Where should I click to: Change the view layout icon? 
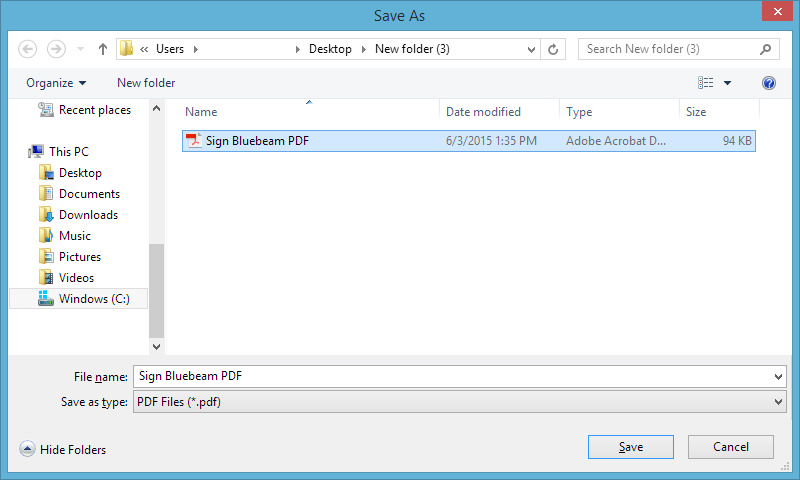[x=706, y=83]
